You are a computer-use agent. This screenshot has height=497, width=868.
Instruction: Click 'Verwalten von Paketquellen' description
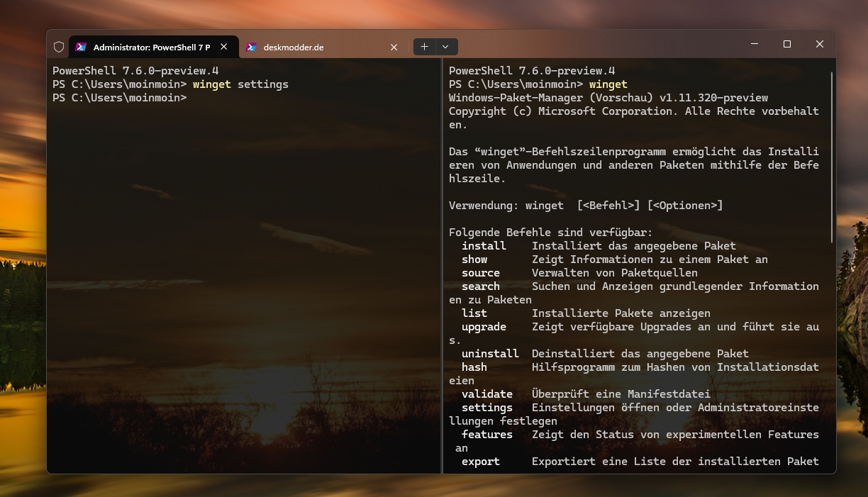click(x=615, y=273)
